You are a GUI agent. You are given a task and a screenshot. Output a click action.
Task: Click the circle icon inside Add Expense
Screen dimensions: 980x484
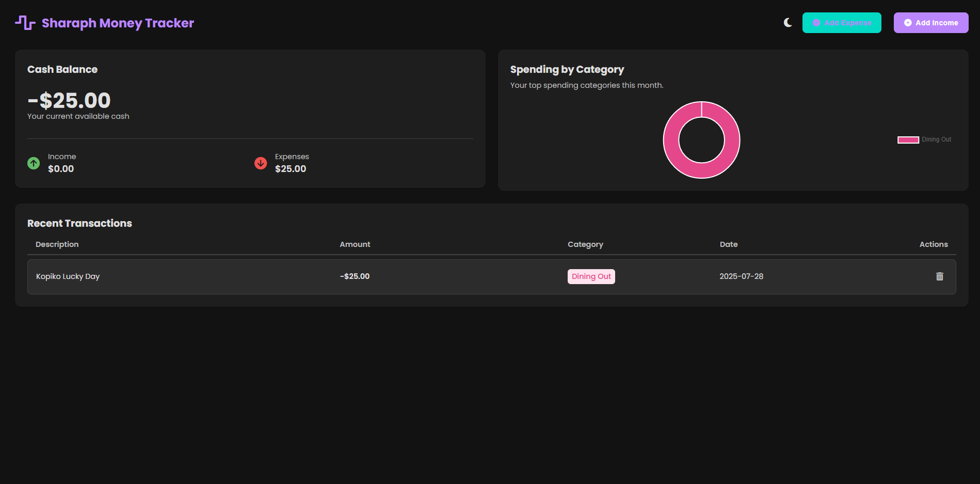(x=816, y=23)
